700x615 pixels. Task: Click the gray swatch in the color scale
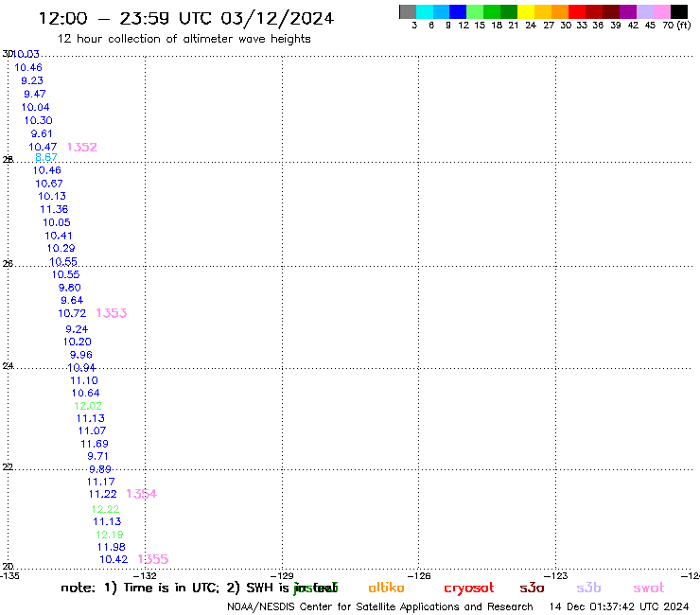pyautogui.click(x=408, y=11)
